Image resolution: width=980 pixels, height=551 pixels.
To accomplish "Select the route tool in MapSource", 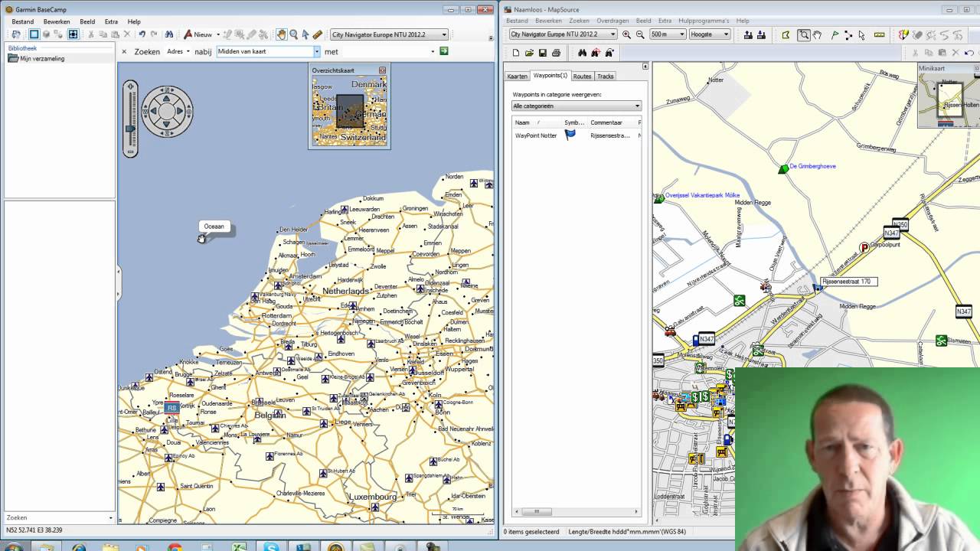I will click(848, 34).
